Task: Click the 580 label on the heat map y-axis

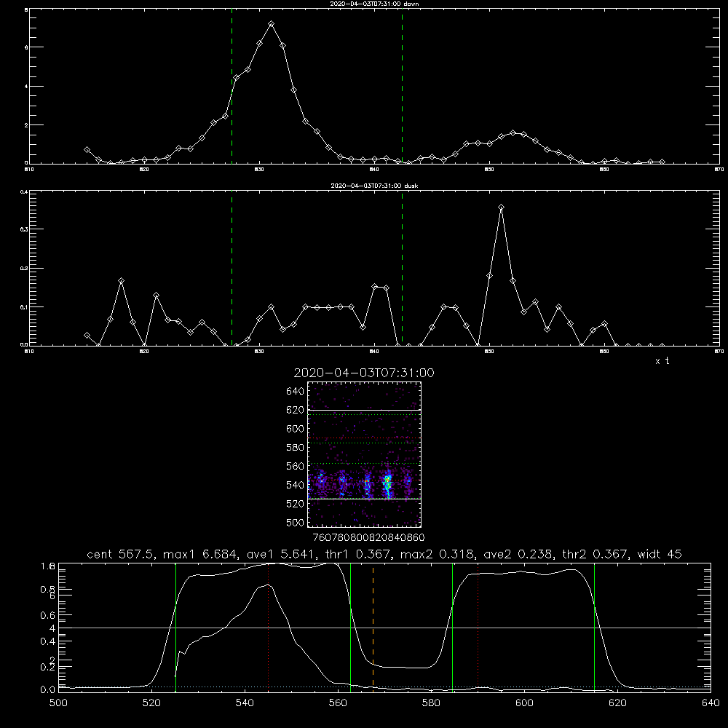Action: coord(296,448)
